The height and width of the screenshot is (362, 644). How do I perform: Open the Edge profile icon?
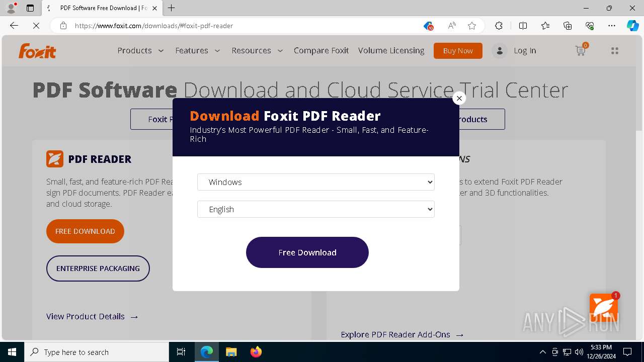click(x=11, y=8)
